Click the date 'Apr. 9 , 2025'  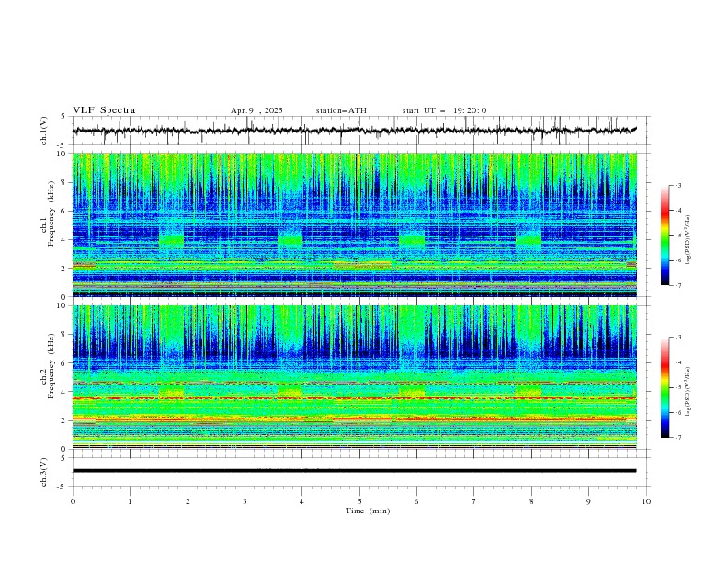(x=256, y=110)
